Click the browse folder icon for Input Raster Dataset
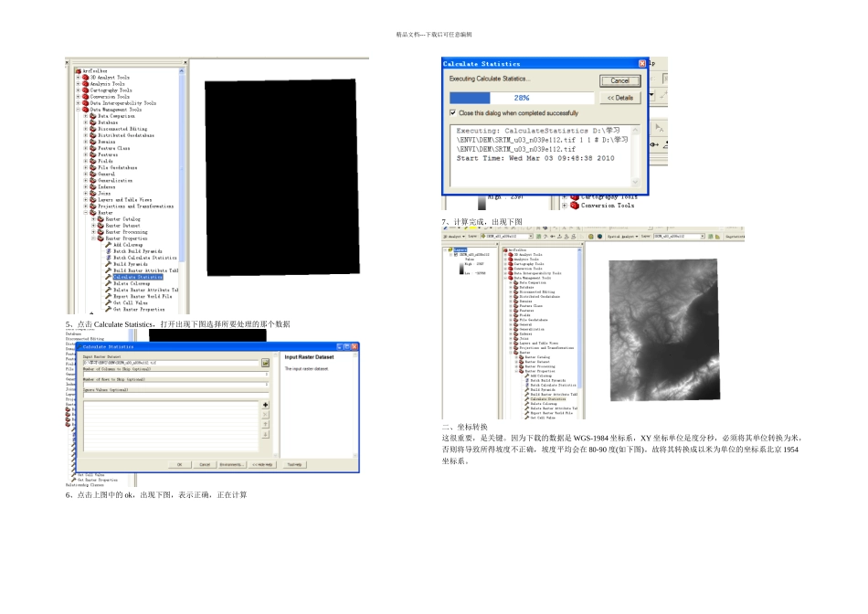The height and width of the screenshot is (614, 868). (266, 363)
